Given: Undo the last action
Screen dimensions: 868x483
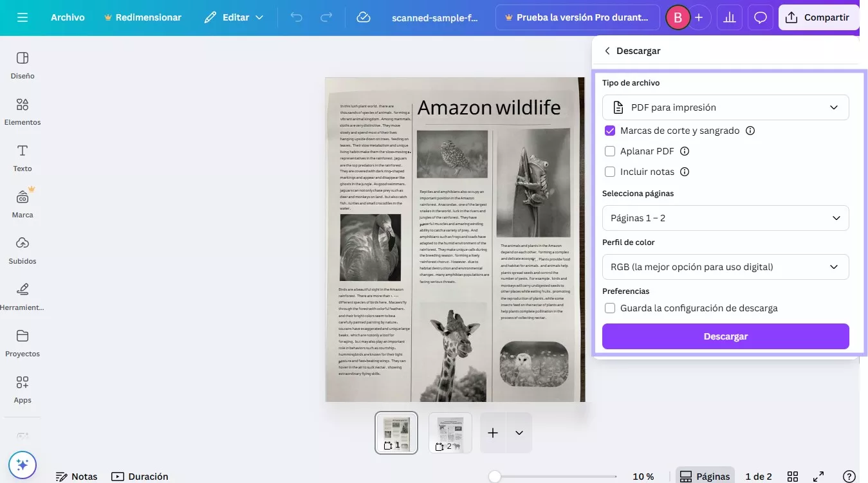Looking at the screenshot, I should click(297, 17).
